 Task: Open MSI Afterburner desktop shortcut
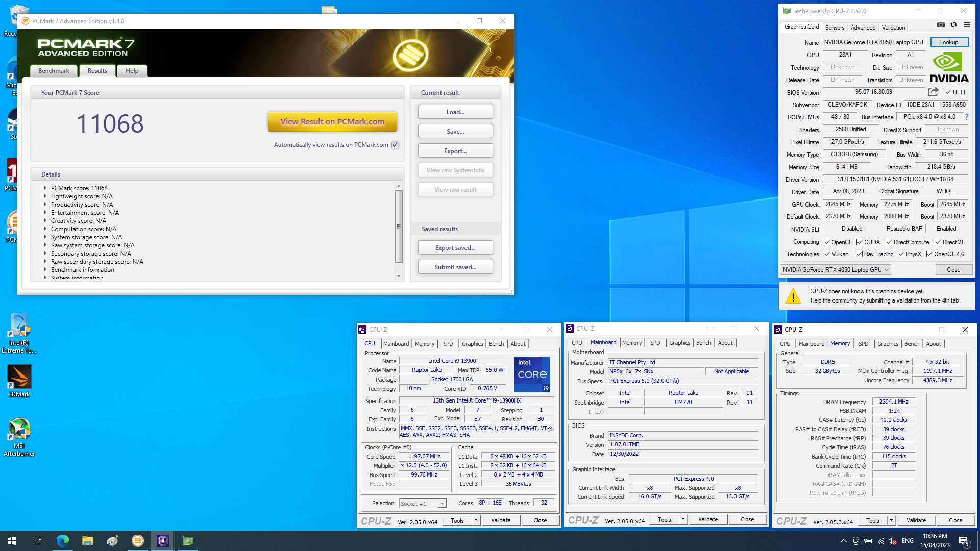click(19, 437)
